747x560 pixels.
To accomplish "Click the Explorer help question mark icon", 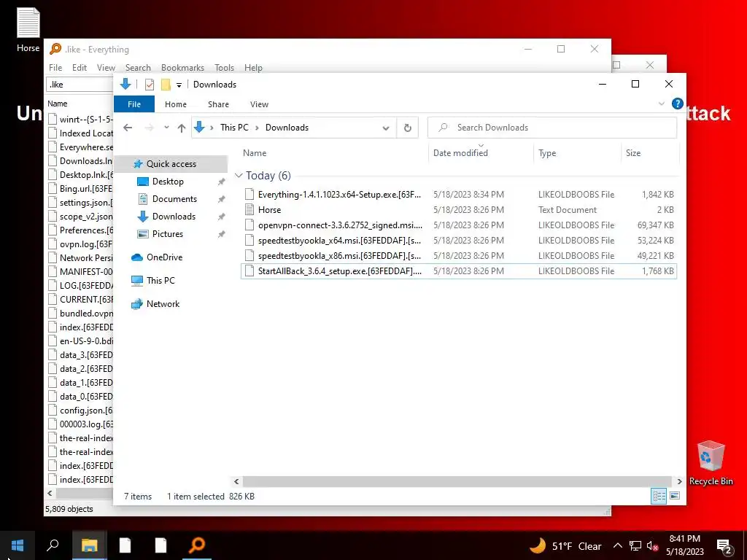I will (677, 104).
